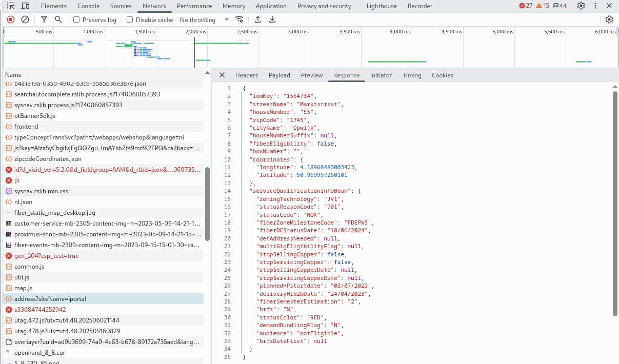Open the No throttling dropdown
Viewport: 619px width, 364px height.
point(204,19)
